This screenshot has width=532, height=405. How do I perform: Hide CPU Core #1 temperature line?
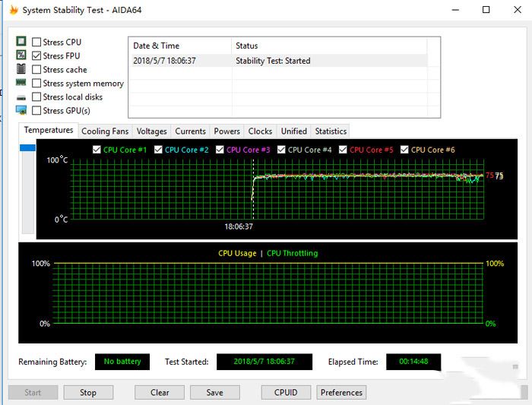[x=97, y=150]
